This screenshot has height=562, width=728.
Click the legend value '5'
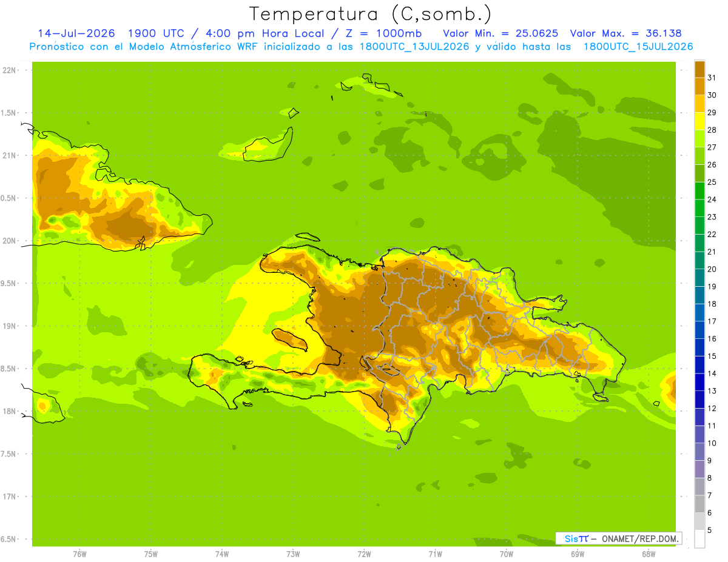pos(710,530)
